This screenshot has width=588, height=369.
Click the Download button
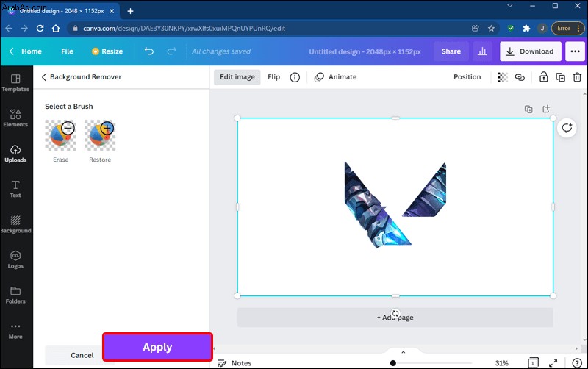pyautogui.click(x=530, y=51)
